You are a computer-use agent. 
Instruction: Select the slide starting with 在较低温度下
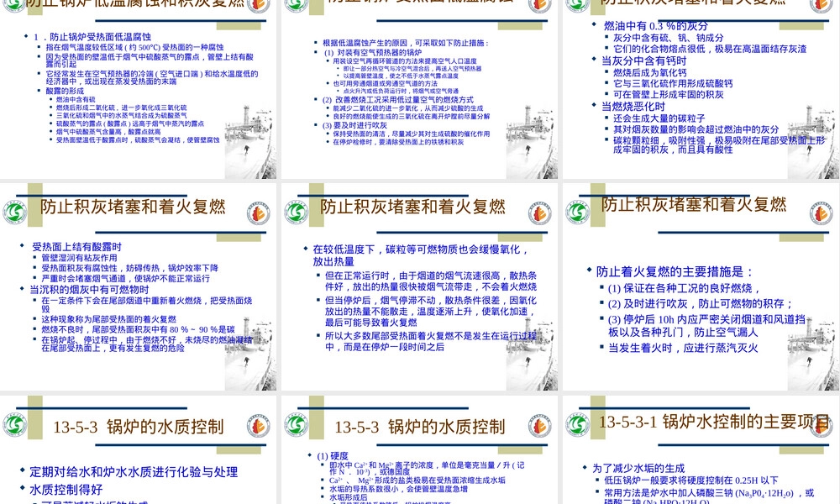click(x=419, y=287)
